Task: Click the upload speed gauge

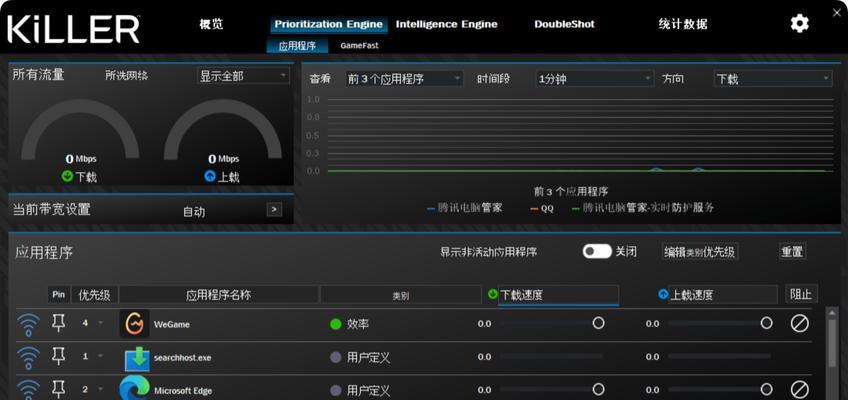Action: pyautogui.click(x=223, y=132)
